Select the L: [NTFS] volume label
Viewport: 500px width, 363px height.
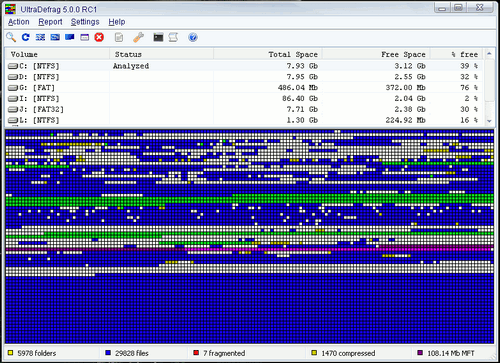(39, 120)
